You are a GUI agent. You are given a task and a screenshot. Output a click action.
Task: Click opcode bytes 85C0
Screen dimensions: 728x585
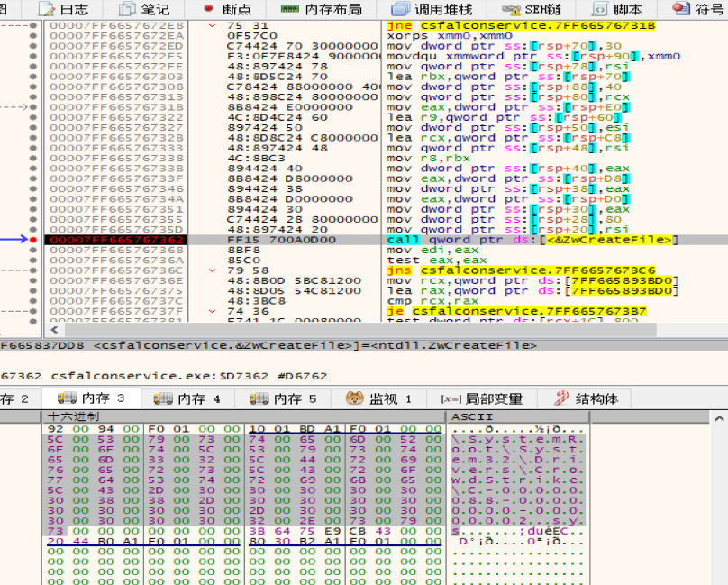(x=244, y=261)
